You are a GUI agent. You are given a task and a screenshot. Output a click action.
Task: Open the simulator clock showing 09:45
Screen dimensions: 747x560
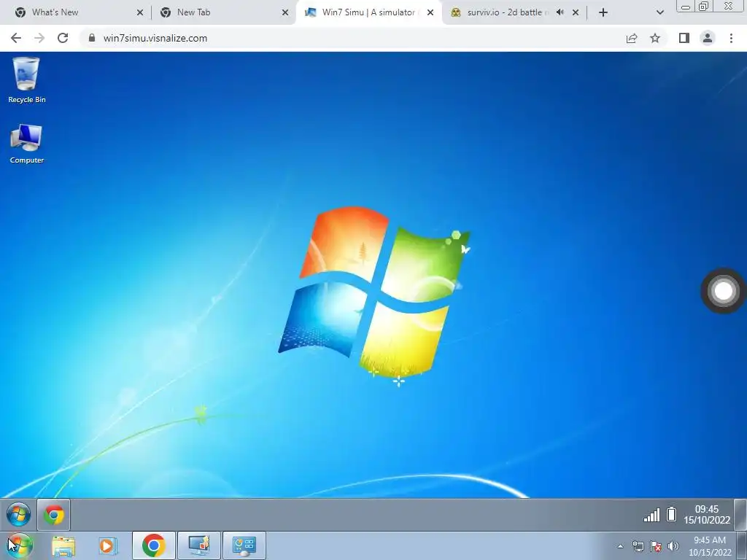pyautogui.click(x=707, y=515)
